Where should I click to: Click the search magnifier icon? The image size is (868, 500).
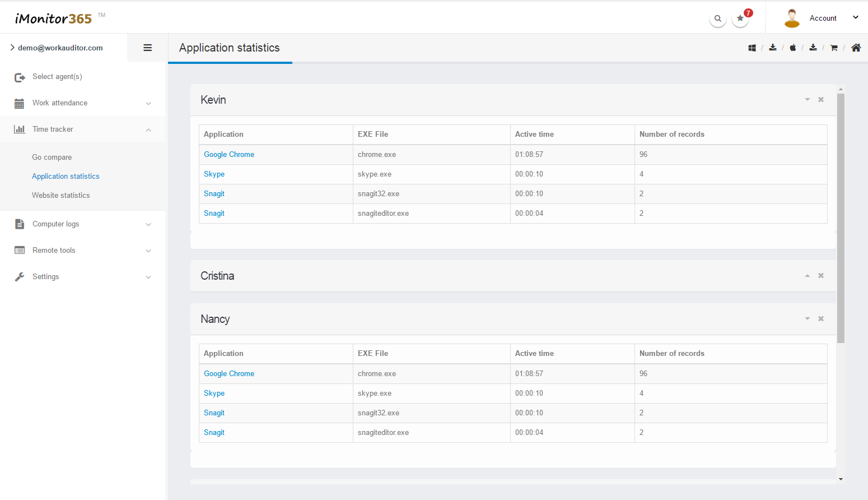(717, 18)
